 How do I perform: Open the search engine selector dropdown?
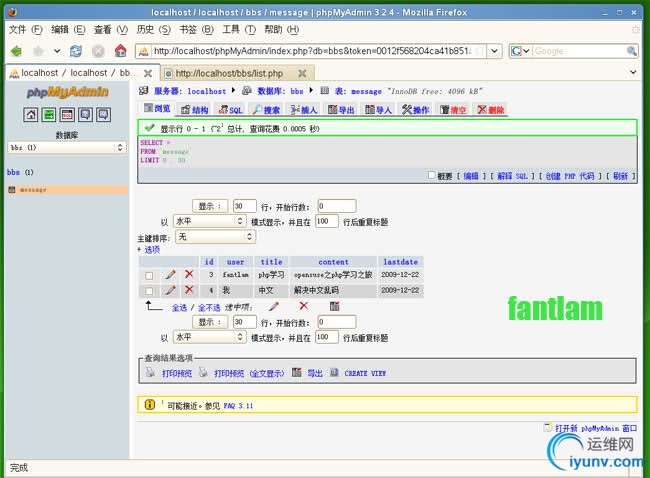(x=521, y=51)
